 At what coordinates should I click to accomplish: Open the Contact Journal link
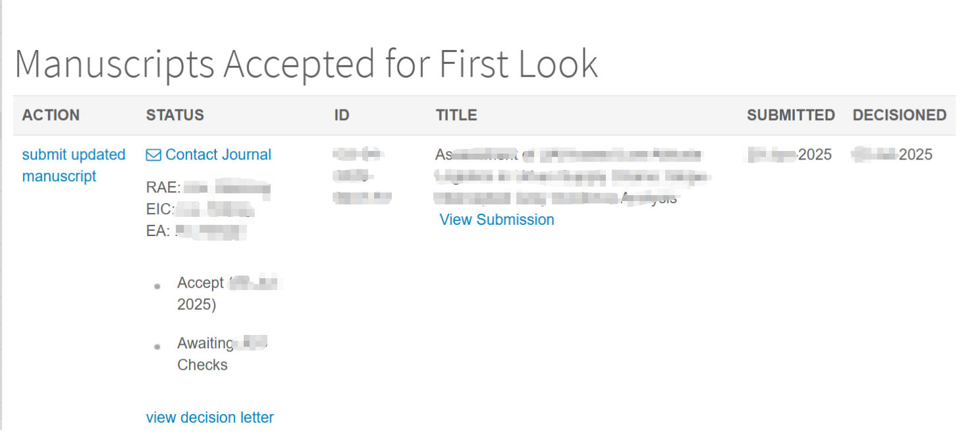coord(218,155)
